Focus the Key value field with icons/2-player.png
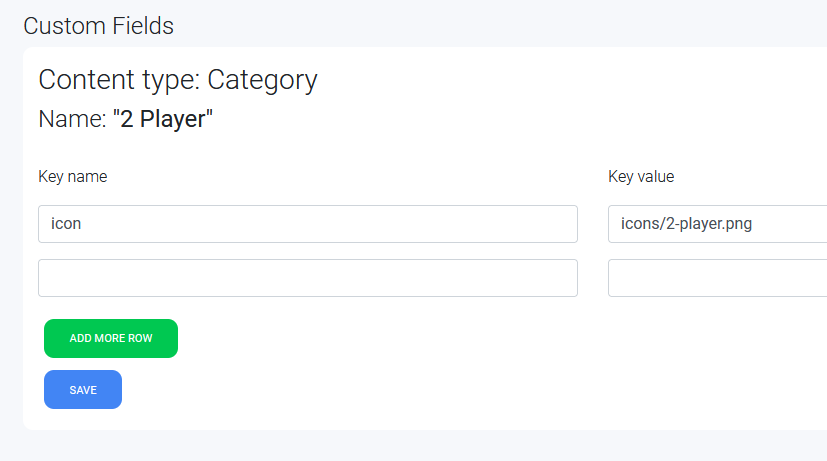This screenshot has width=827, height=461. [x=717, y=224]
